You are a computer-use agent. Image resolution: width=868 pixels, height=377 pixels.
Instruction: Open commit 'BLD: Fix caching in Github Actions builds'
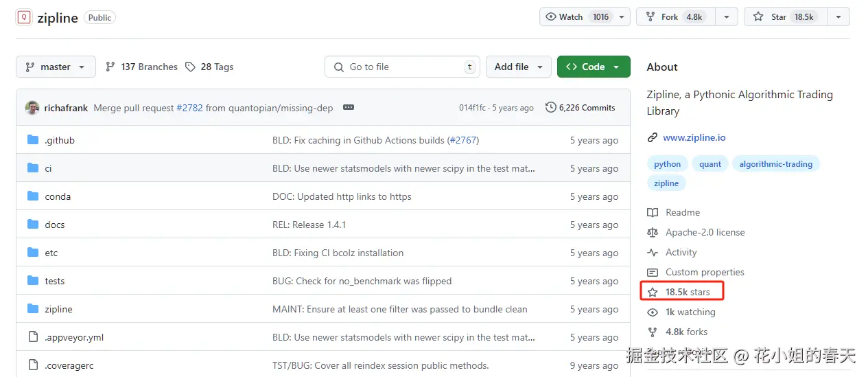coord(358,140)
